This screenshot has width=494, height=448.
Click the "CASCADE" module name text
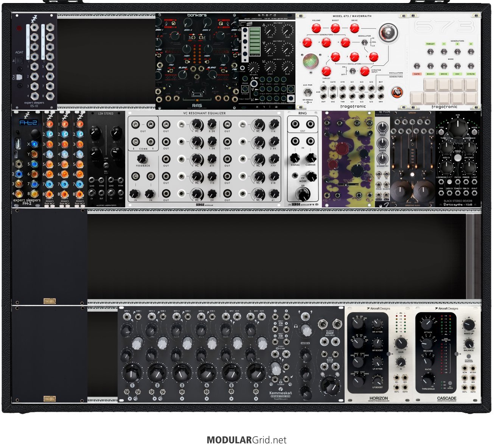(447, 398)
